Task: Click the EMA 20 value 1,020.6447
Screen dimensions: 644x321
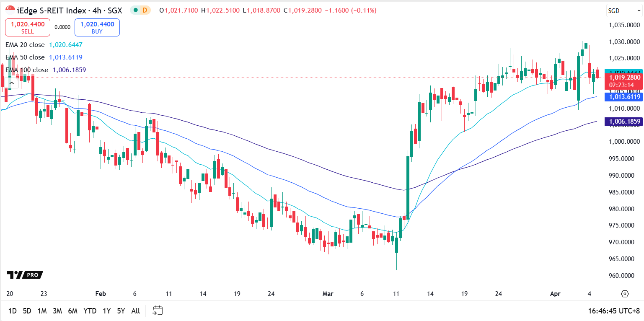Action: pos(66,44)
